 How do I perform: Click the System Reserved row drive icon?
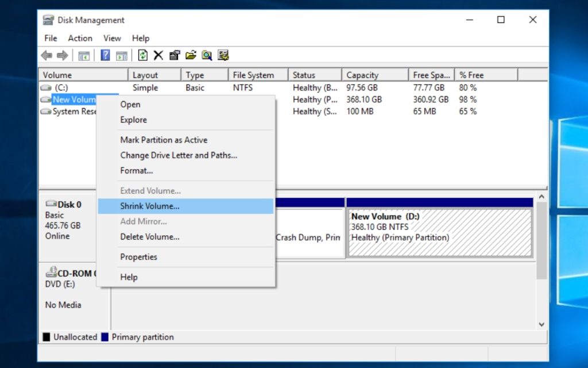46,112
